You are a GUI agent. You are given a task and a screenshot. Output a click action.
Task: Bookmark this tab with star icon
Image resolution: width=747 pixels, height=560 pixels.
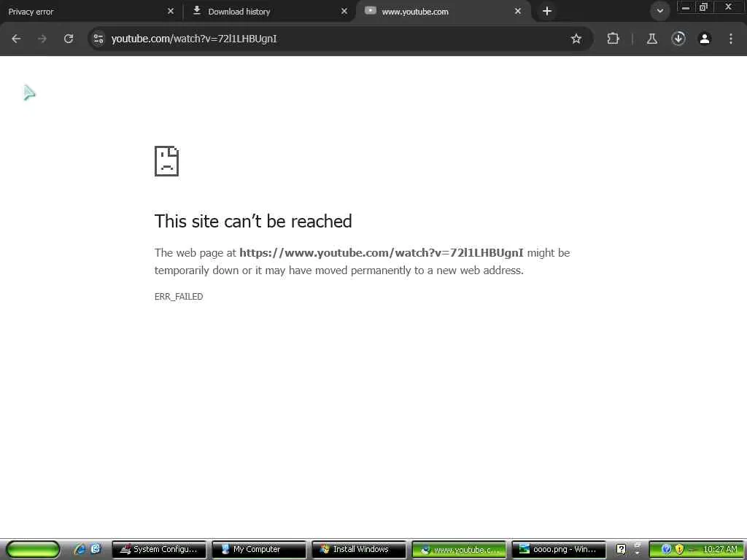(576, 39)
